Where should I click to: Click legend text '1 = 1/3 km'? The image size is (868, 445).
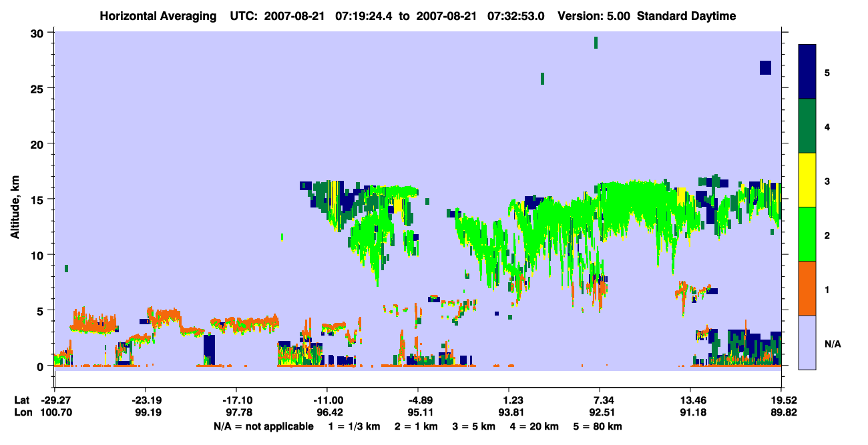(x=353, y=426)
